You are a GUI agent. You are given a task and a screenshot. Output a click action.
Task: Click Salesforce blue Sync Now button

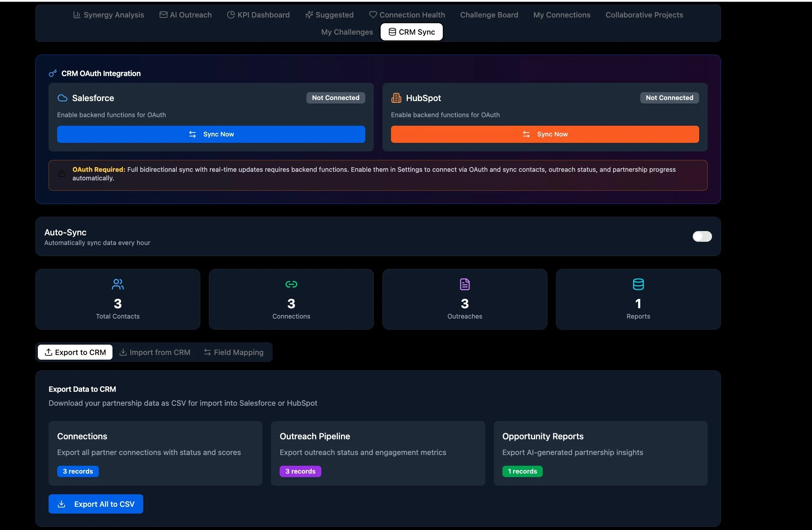[x=211, y=134]
